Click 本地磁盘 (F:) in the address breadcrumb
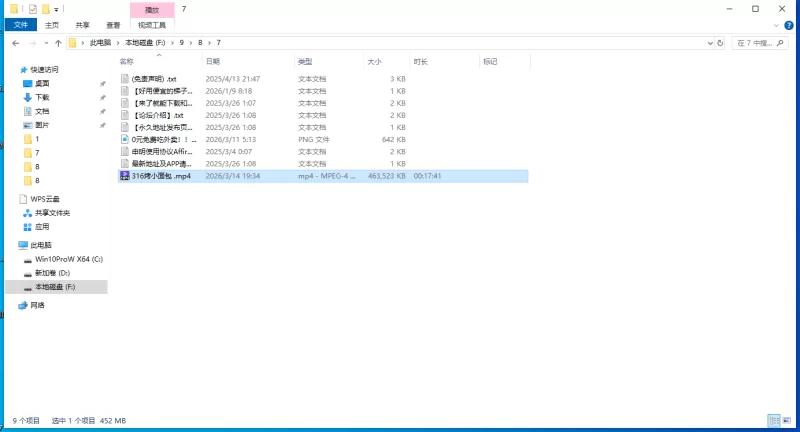This screenshot has height=432, width=800. point(145,43)
